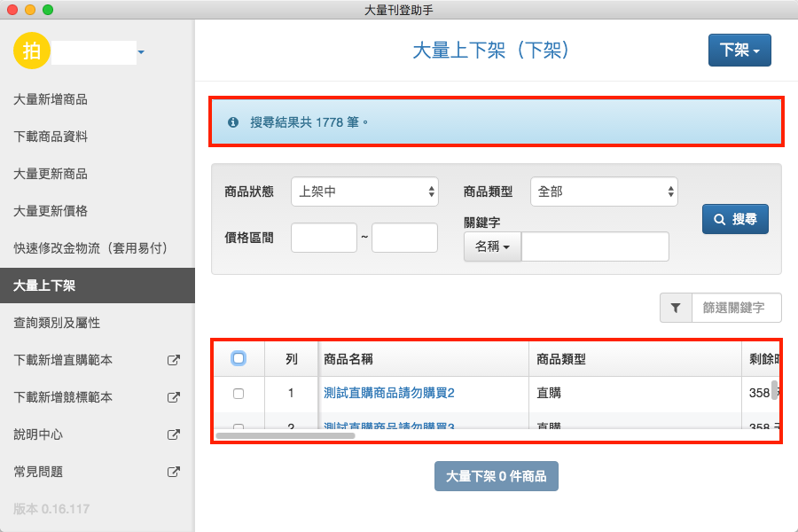Go to 查詢類別及屬性 in sidebar
Screen dimensions: 798x532
tap(57, 323)
